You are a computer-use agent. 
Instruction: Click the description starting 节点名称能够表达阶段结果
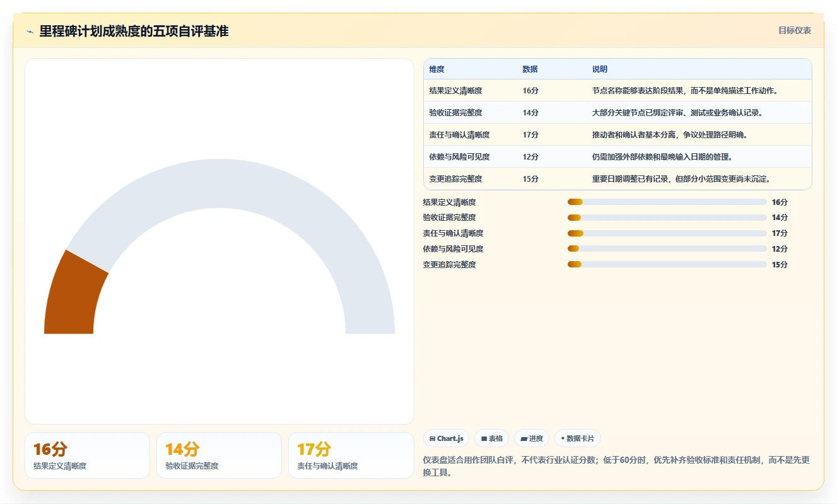tap(684, 91)
